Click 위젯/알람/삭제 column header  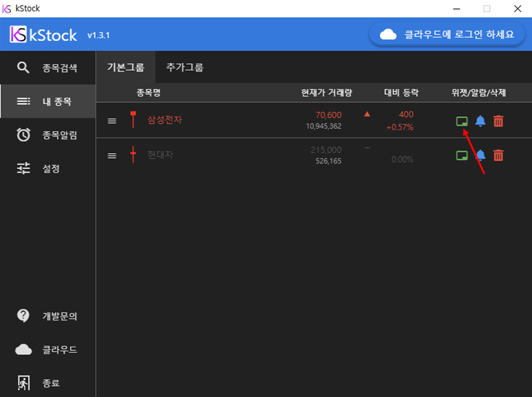(x=479, y=93)
